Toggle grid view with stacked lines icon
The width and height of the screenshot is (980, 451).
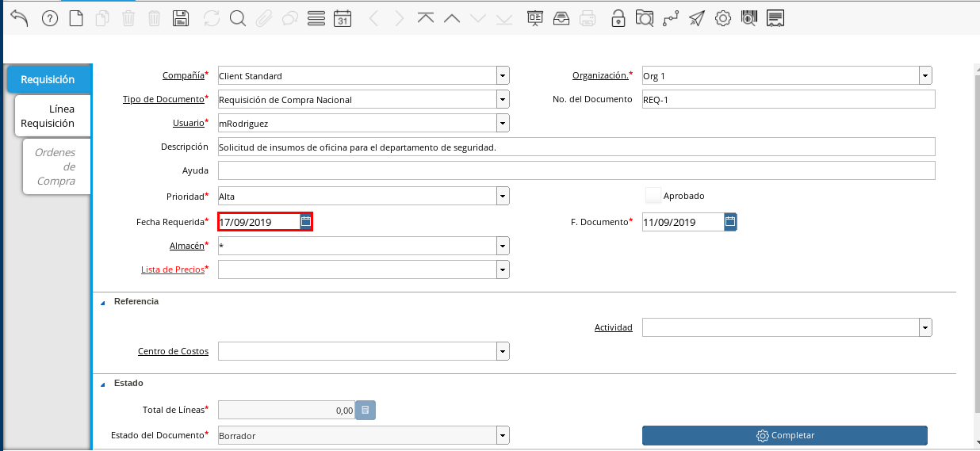coord(316,18)
